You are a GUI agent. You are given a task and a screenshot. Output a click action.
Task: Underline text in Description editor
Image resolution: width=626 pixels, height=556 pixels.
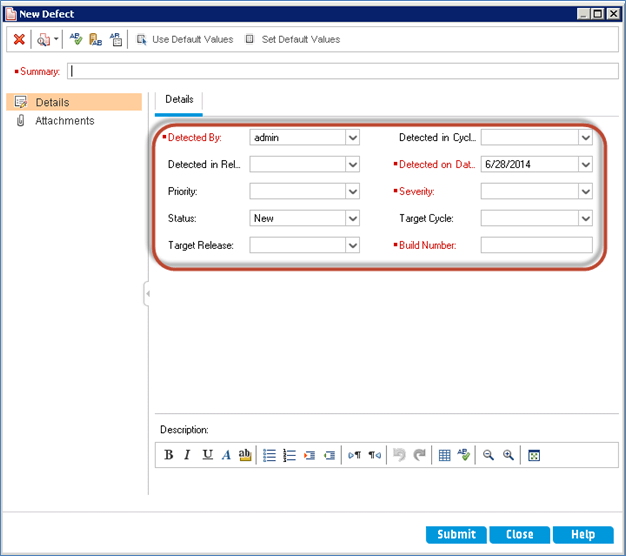pos(207,455)
